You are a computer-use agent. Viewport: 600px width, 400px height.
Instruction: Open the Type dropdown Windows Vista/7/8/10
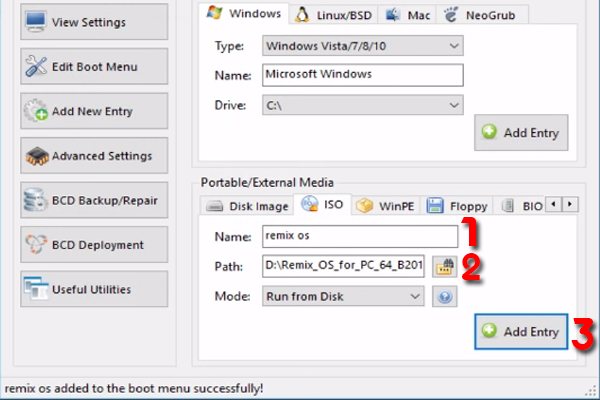[363, 46]
